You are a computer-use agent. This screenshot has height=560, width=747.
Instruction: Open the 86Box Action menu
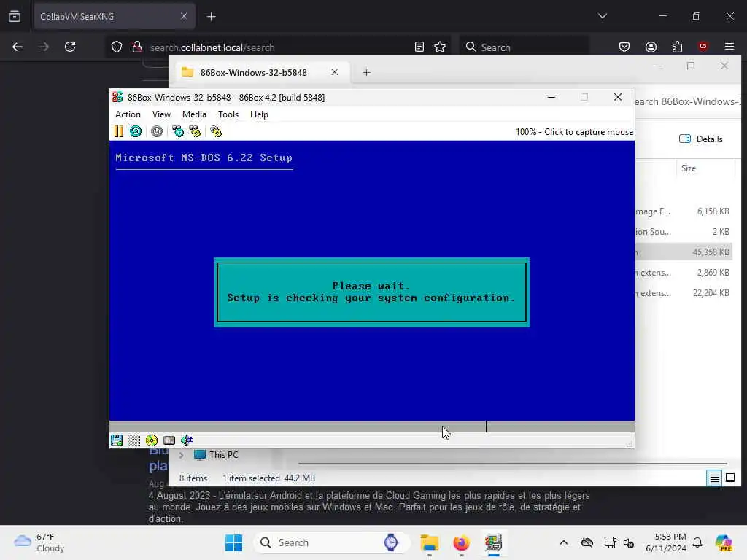coord(128,114)
